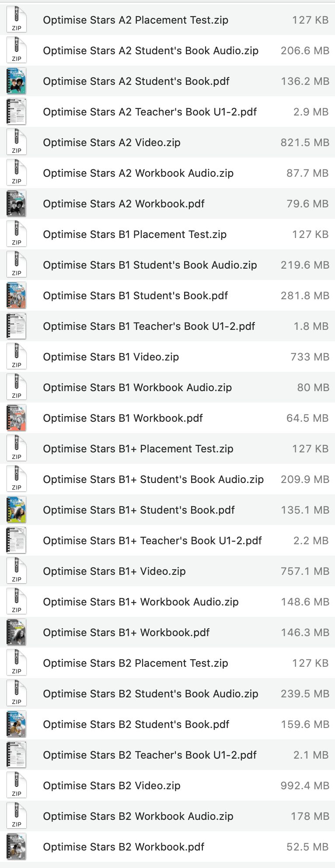
Task: Select the B1+ Student's Book PDF thumbnail
Action: point(17,510)
